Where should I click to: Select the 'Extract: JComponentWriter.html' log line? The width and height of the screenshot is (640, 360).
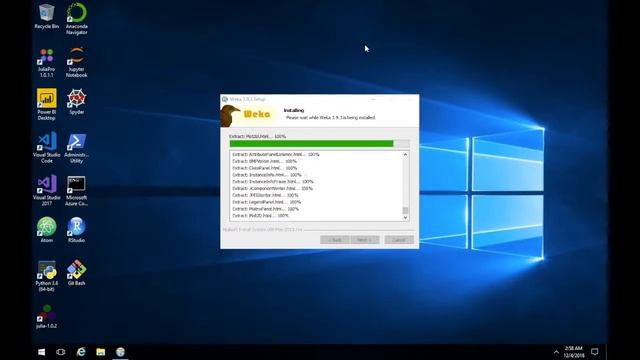272,189
